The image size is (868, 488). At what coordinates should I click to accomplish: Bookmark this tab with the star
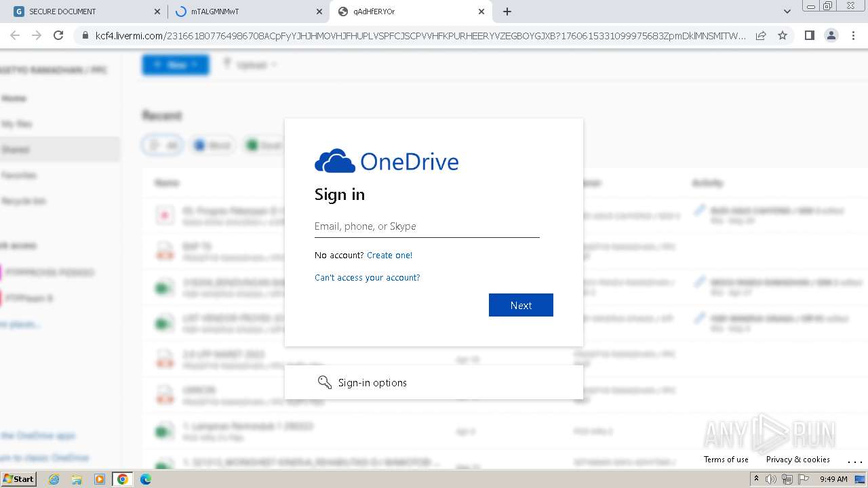[783, 36]
